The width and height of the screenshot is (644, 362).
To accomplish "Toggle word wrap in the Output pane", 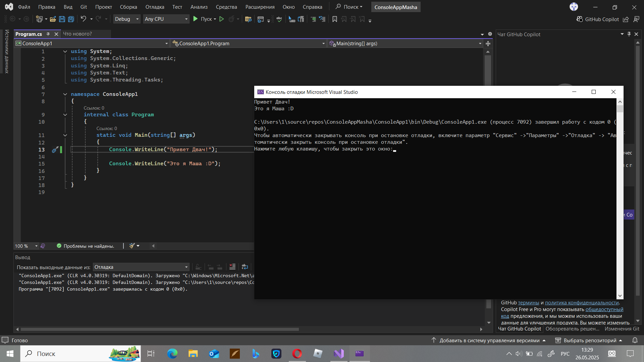I will [x=245, y=267].
